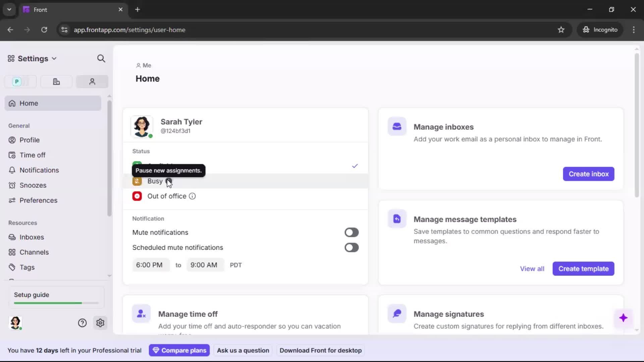Open the 6:00 PM start time selector
Image resolution: width=644 pixels, height=362 pixels.
[x=150, y=265]
